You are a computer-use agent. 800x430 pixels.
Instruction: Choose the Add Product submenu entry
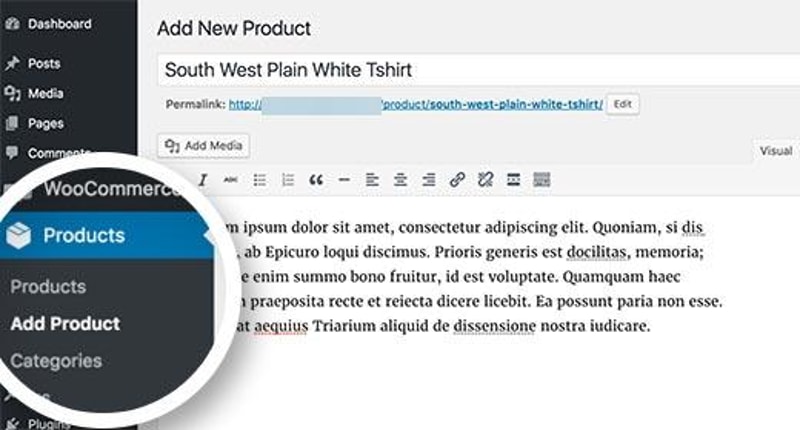65,323
